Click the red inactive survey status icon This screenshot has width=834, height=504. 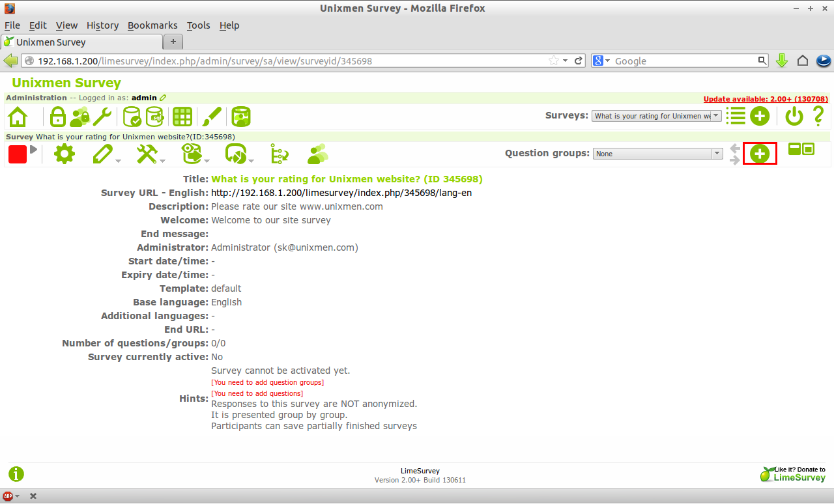pyautogui.click(x=18, y=154)
